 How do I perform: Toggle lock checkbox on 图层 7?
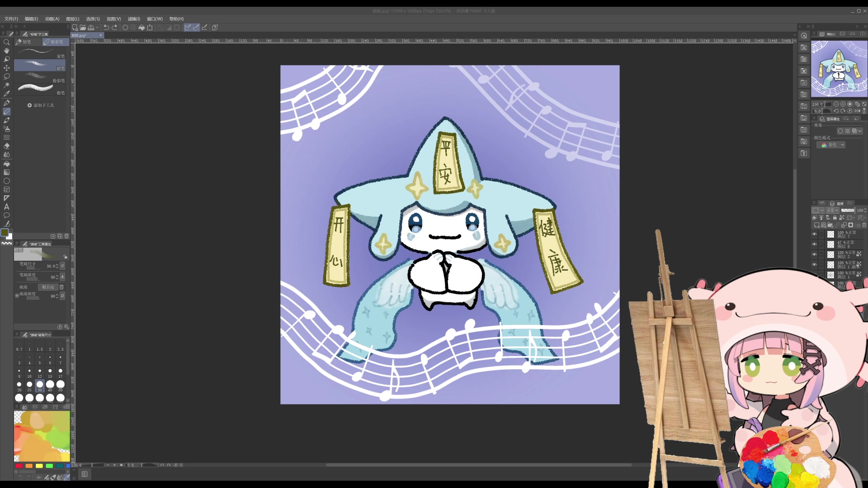point(821,234)
